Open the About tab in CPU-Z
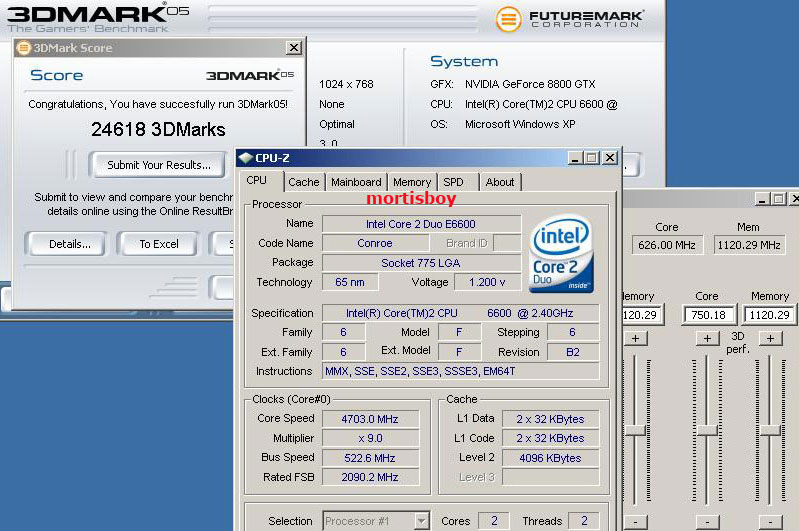This screenshot has height=531, width=799. click(x=500, y=182)
